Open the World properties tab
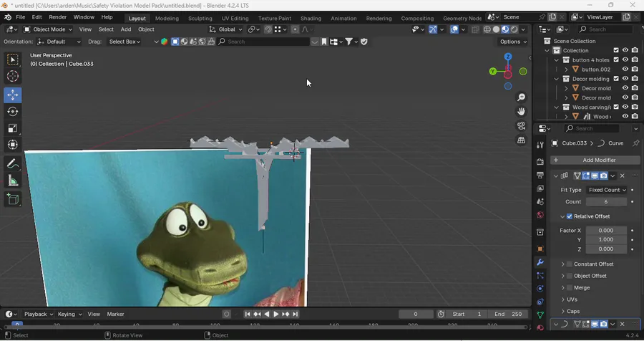Screen dimensions: 644x341 click(540, 215)
